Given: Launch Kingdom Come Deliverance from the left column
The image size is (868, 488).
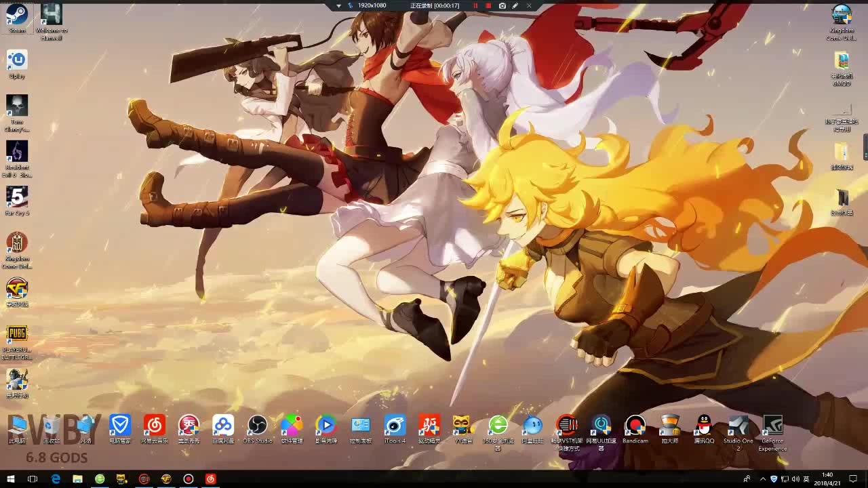Looking at the screenshot, I should pos(17,250).
